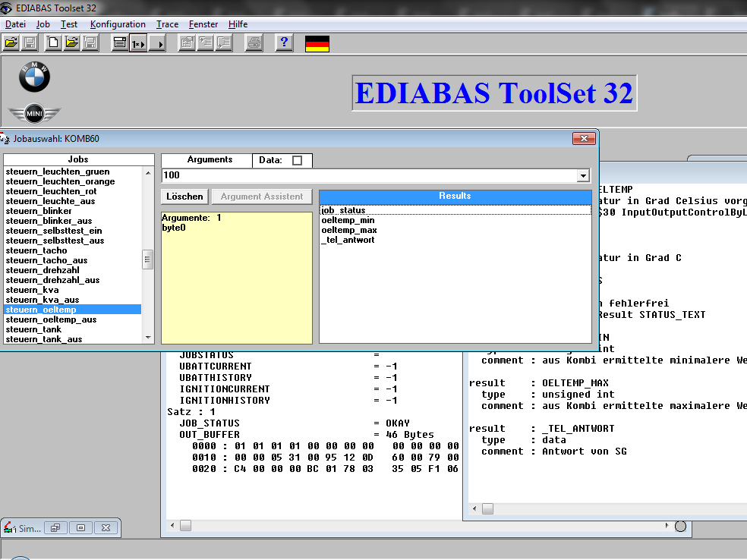Screen dimensions: 747x560
Task: Select the steuern_oeltemp job
Action: [x=72, y=310]
